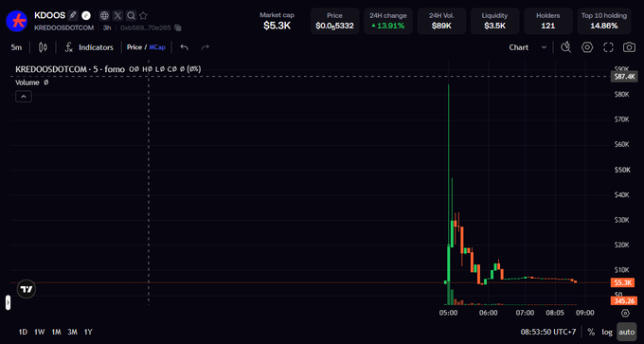Viewport: 644px width, 344px height.
Task: Click the 05:00 time axis label
Action: [448, 313]
